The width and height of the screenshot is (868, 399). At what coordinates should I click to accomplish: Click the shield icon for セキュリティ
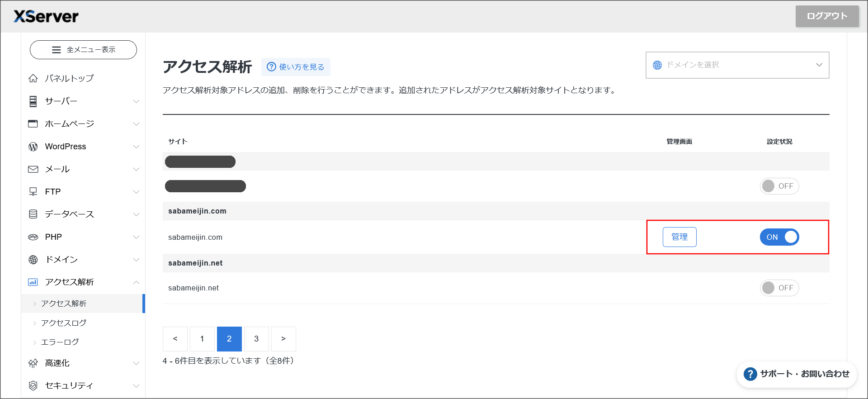tap(33, 385)
